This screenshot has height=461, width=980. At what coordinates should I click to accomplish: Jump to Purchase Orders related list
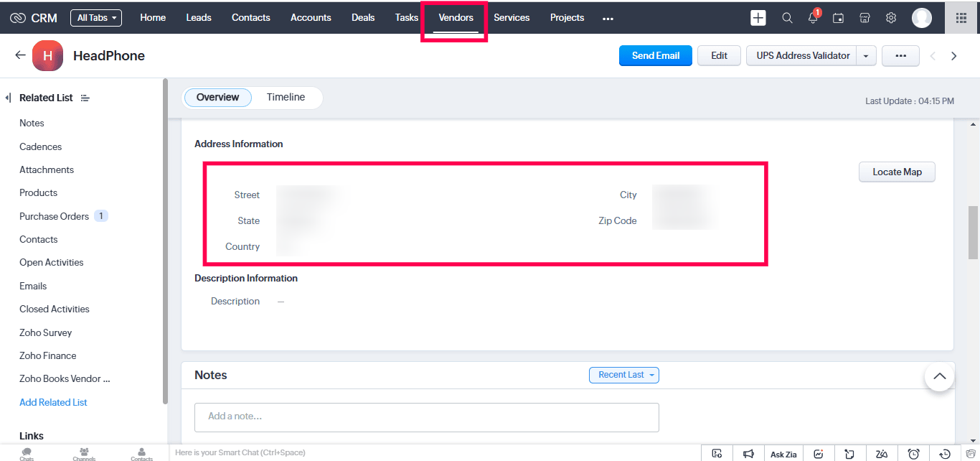click(54, 216)
